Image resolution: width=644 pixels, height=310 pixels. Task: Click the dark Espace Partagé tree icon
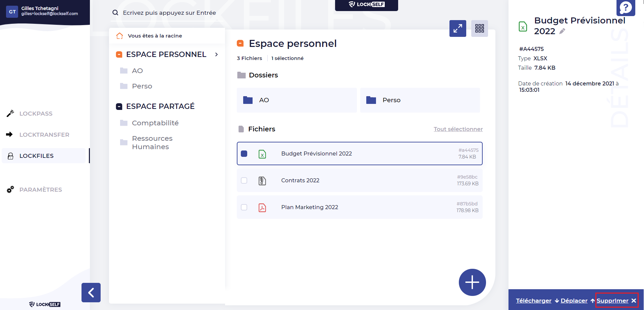pos(119,107)
